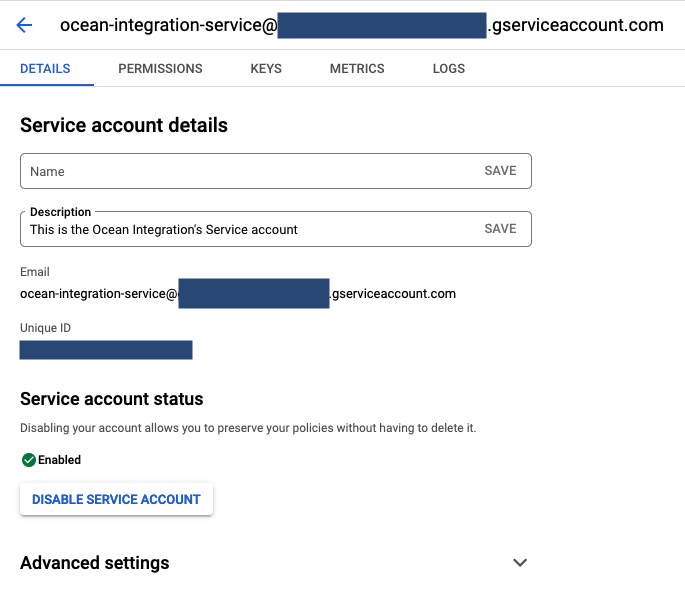
Task: Expand Advanced settings with the chevron
Action: pyautogui.click(x=519, y=563)
